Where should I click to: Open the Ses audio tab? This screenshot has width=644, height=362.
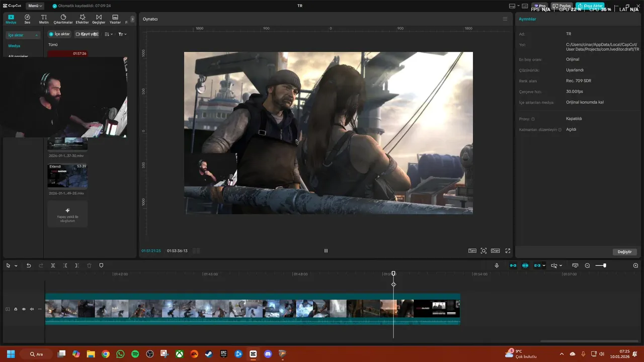[27, 19]
